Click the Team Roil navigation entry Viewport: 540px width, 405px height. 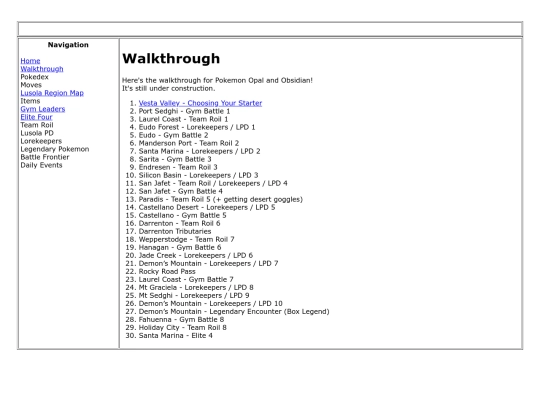[x=37, y=125]
